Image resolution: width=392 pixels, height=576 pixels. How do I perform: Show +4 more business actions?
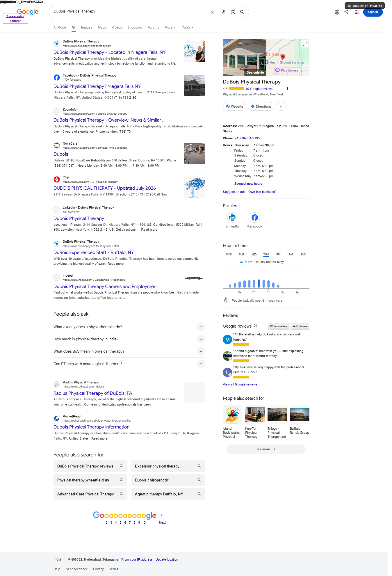[x=281, y=106]
